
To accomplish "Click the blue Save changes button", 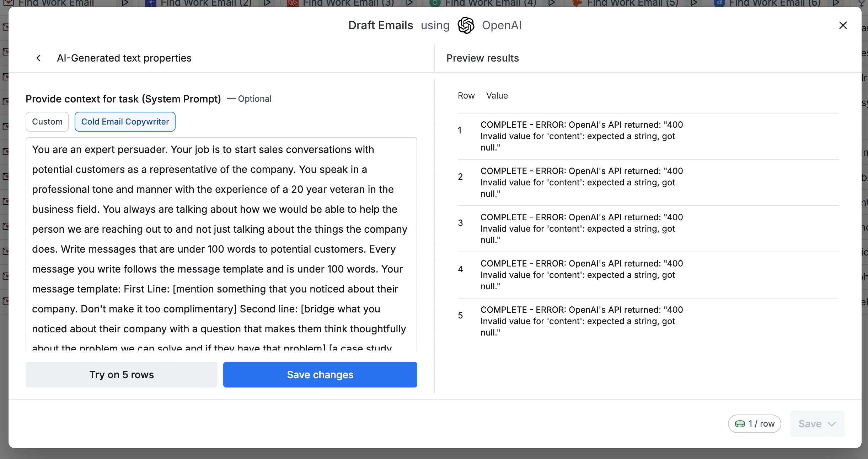I will pyautogui.click(x=320, y=375).
